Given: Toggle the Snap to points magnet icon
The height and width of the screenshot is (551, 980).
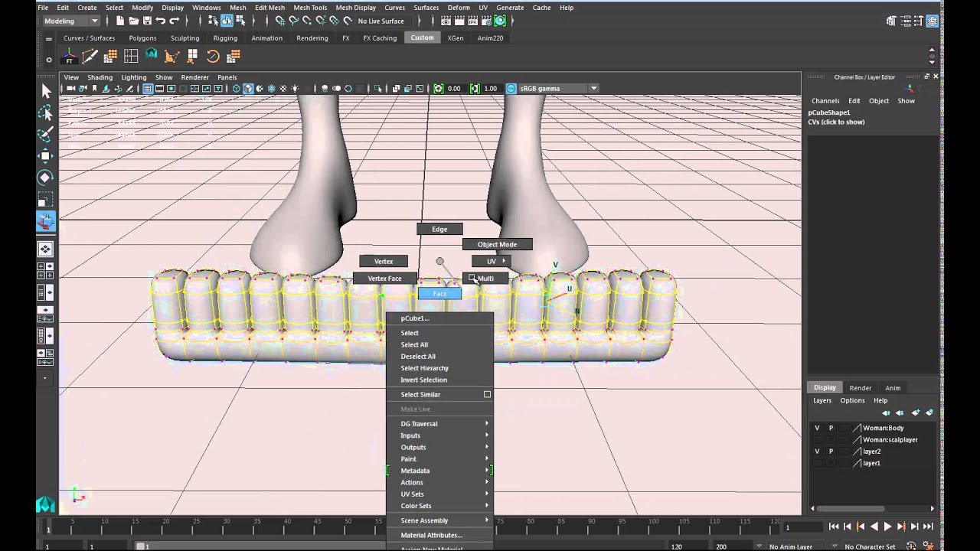Looking at the screenshot, I should (x=307, y=21).
